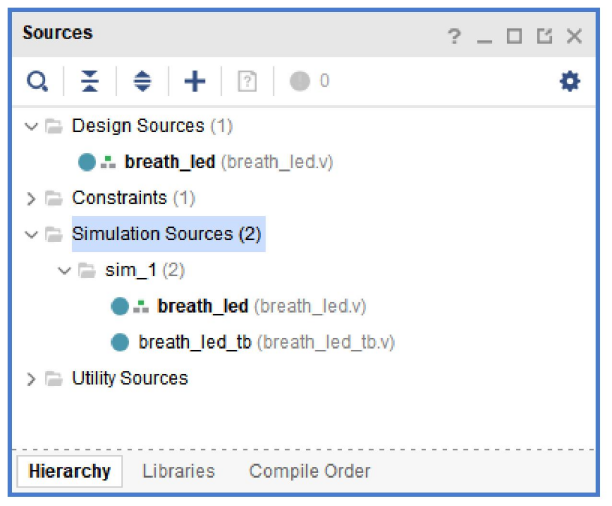This screenshot has width=612, height=506.
Task: Collapse the Simulation Sources folder
Action: [31, 235]
